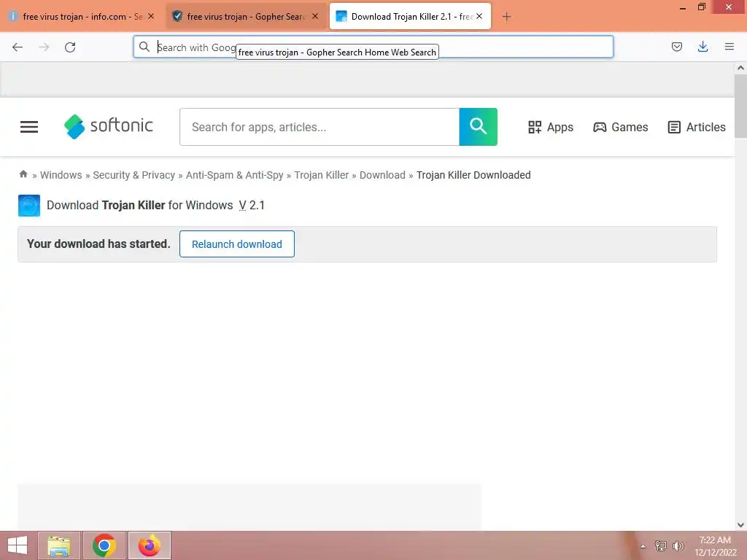This screenshot has width=747, height=560.
Task: Open the volume tray icon
Action: coord(678,546)
